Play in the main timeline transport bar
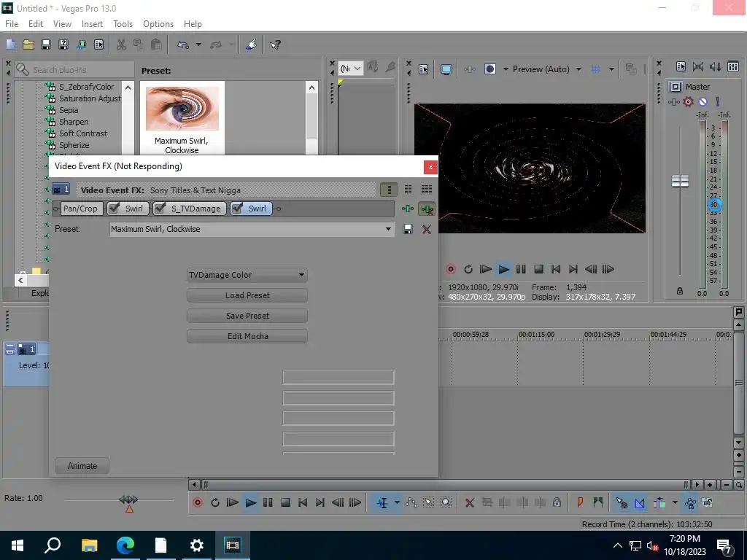 click(251, 502)
